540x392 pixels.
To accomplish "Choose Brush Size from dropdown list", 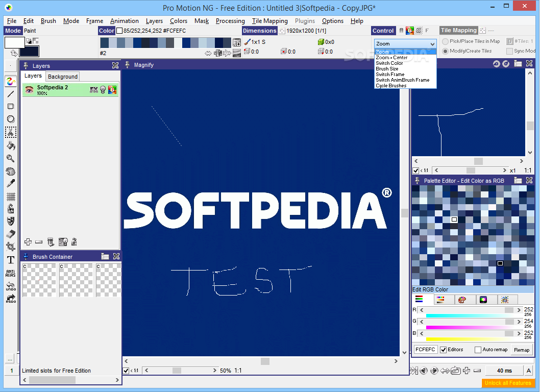I will [x=405, y=68].
